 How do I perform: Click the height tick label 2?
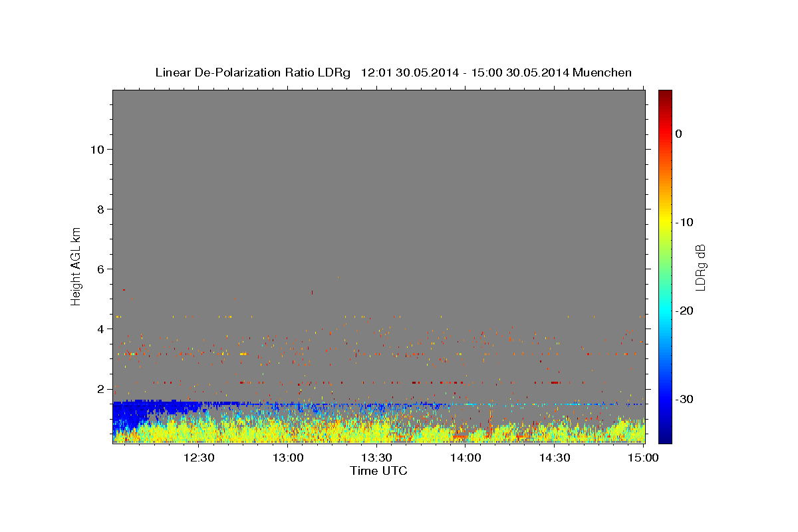100,389
